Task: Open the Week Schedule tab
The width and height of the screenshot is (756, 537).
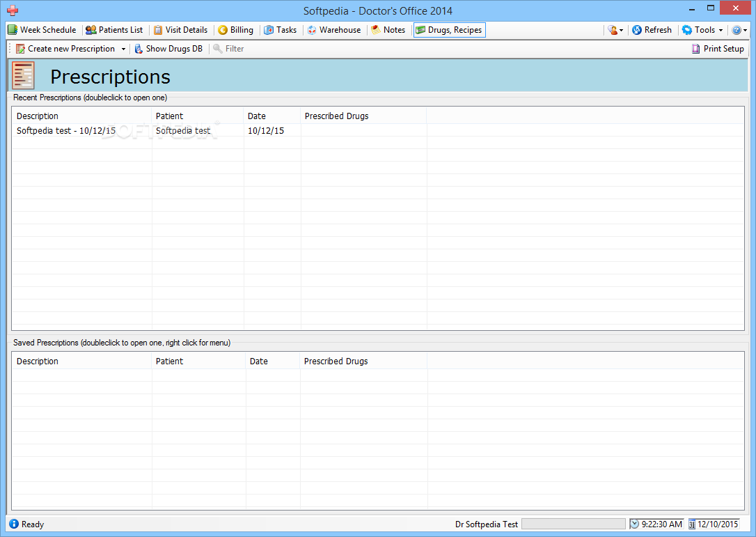Action: coord(42,30)
